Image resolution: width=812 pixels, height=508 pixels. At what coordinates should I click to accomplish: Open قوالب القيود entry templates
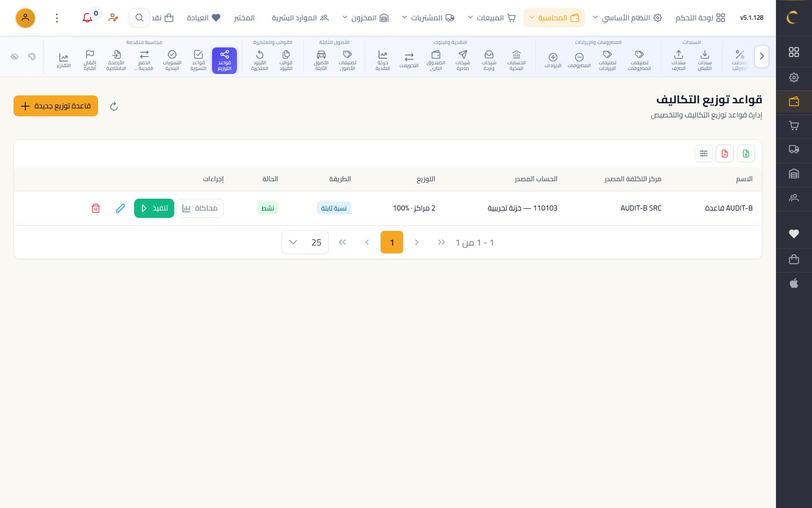coord(286,60)
